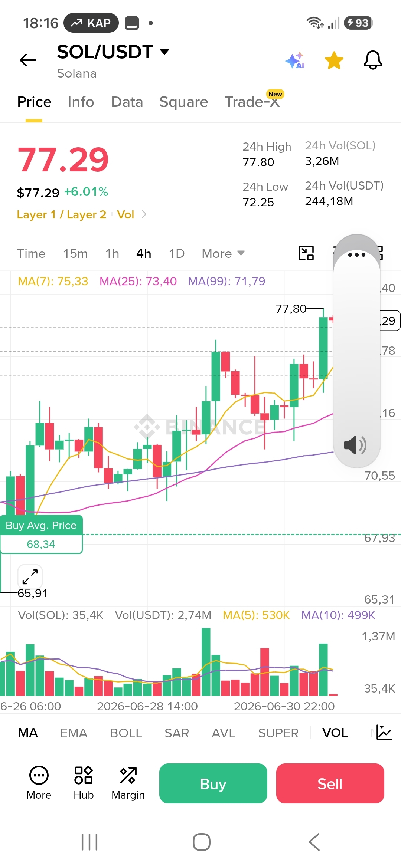Tap the volume MA(5): 530K label
The height and width of the screenshot is (868, 401).
point(256,615)
